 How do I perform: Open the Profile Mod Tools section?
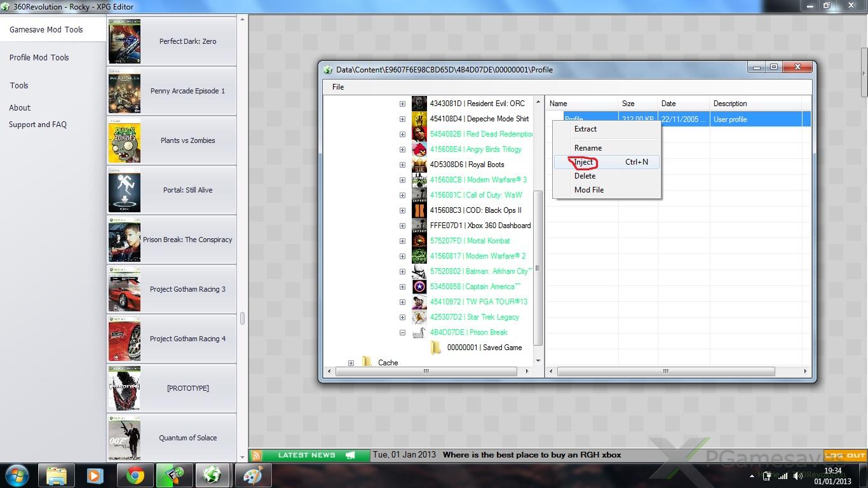tap(39, 57)
